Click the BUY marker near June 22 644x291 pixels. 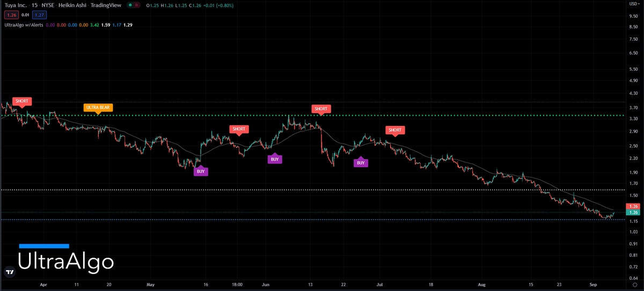pos(361,162)
